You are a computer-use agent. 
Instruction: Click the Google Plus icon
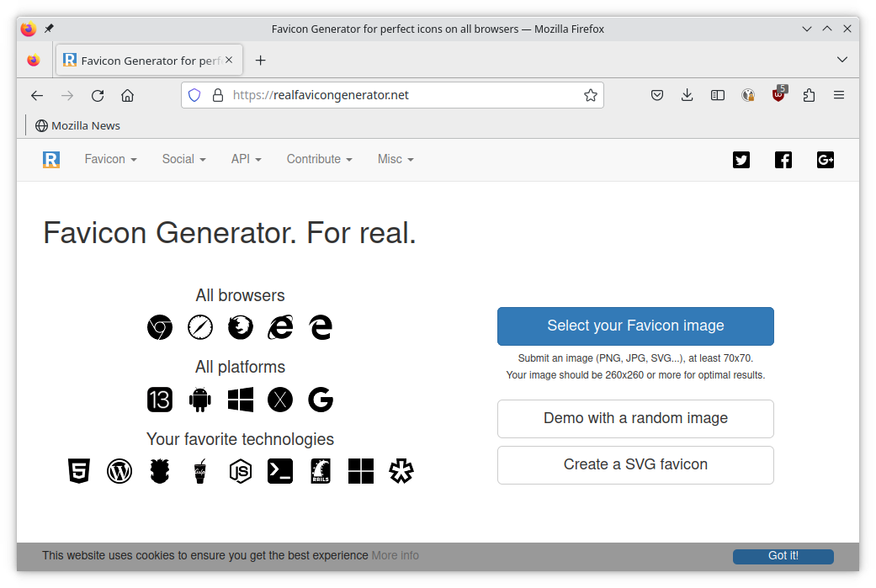(x=825, y=160)
